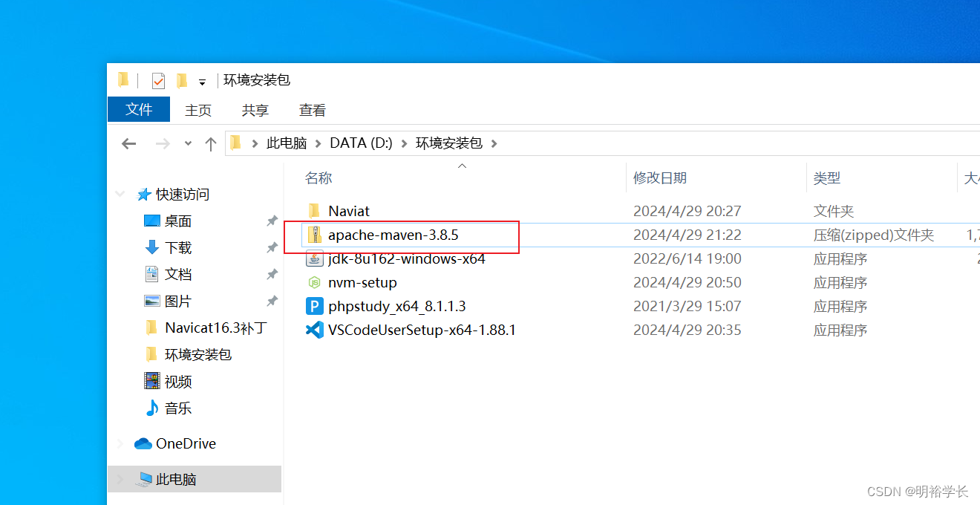Click 环境安装包 in the address bar
Screen dimensions: 980x505
pos(449,143)
